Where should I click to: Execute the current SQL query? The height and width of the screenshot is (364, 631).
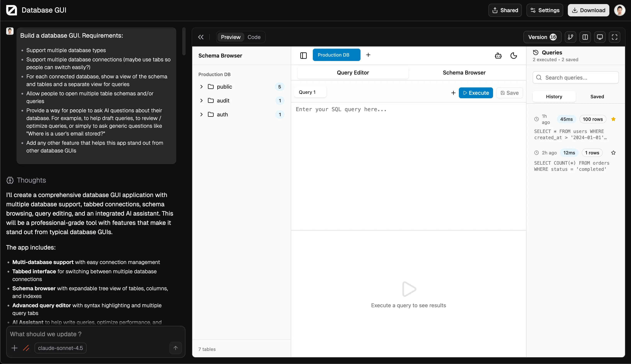(x=476, y=92)
